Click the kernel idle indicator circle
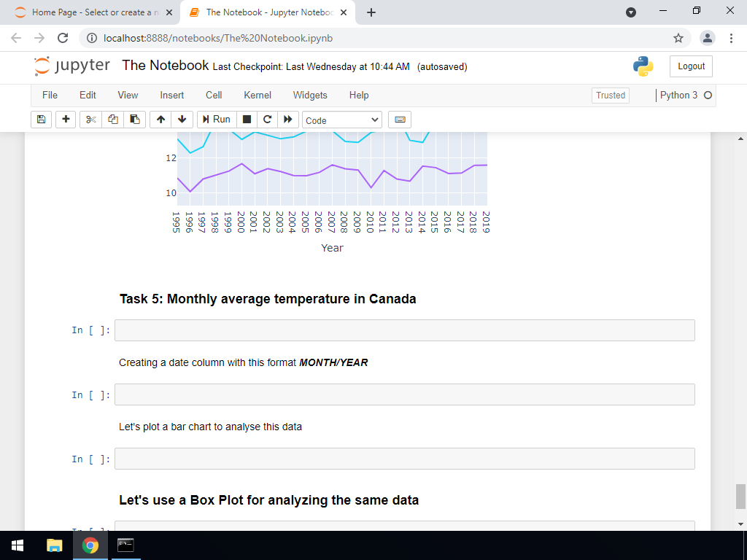Screen dimensions: 747x560 [x=708, y=96]
